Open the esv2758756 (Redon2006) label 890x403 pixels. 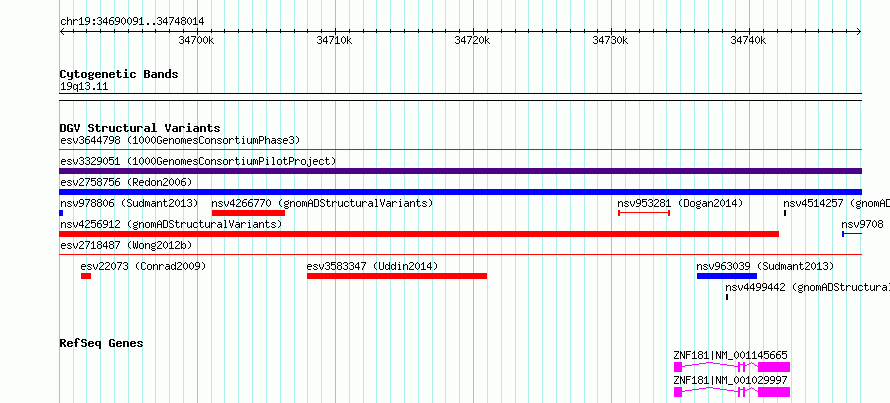126,182
